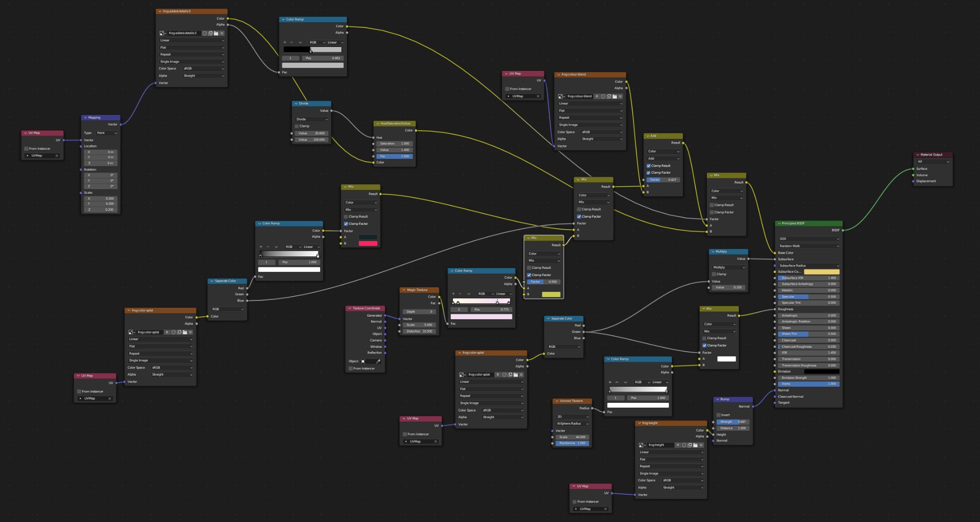Click BSDF output socket on Principled BSDF
The image size is (980, 522).
pos(842,230)
